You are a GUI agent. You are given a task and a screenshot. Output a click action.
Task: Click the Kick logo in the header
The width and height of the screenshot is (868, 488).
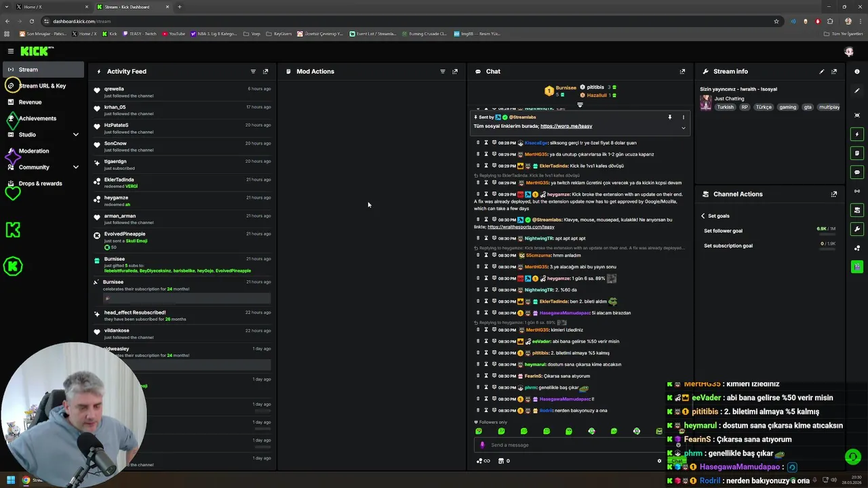coord(37,51)
